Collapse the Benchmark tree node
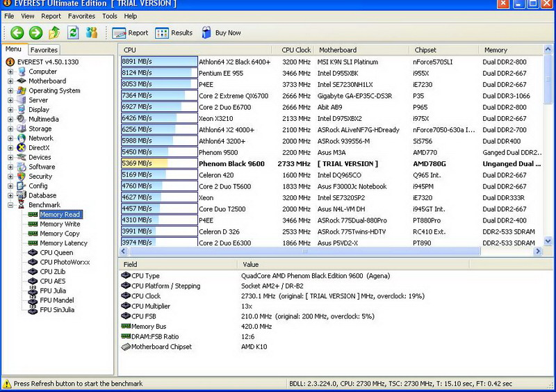Screen dimensions: 556x392 [11, 205]
